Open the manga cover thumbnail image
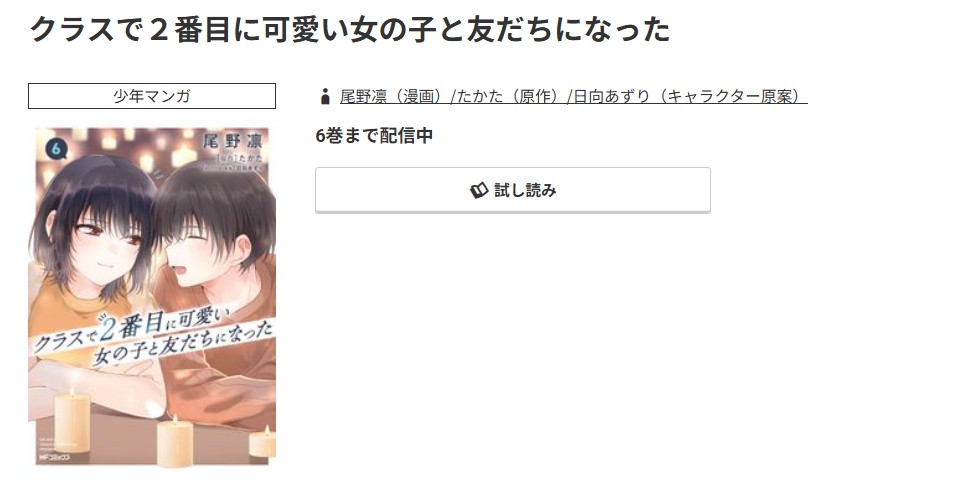The image size is (958, 495). (x=152, y=296)
